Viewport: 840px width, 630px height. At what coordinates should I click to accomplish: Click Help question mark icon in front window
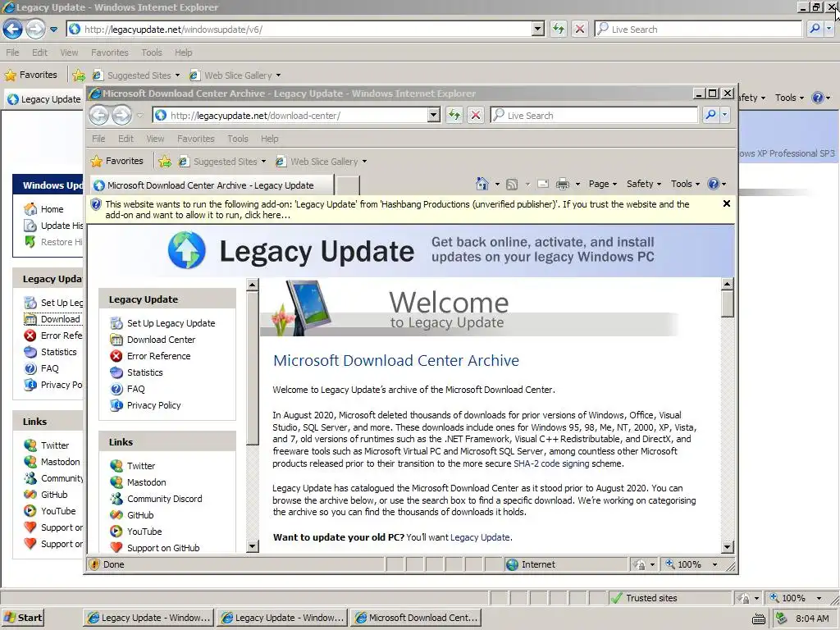point(713,184)
